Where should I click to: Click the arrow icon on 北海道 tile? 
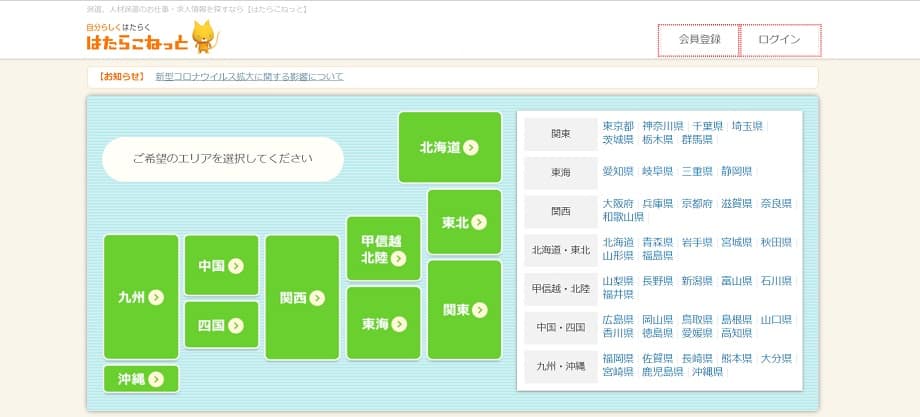point(471,148)
